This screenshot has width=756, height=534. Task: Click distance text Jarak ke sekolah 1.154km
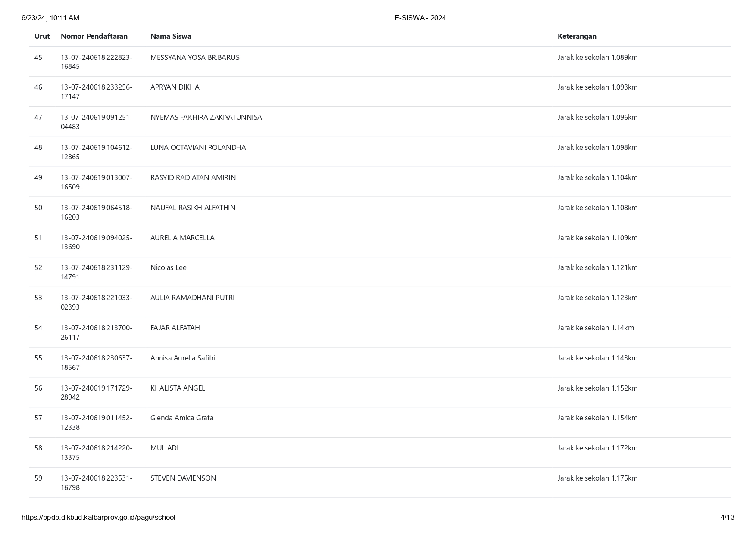point(597,418)
